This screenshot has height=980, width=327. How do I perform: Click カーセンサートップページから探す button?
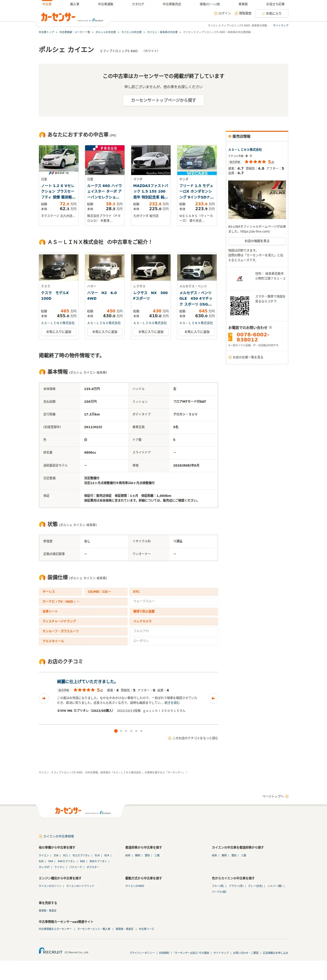[x=163, y=100]
